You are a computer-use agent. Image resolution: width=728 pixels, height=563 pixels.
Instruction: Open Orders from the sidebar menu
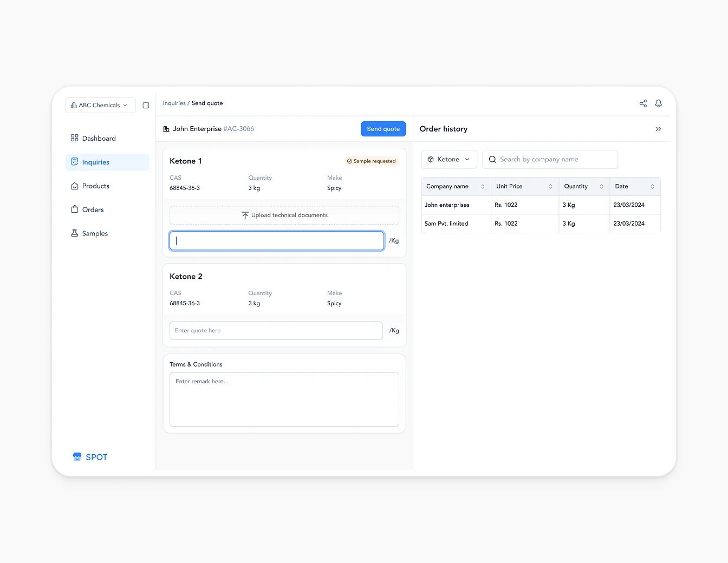[x=93, y=210]
